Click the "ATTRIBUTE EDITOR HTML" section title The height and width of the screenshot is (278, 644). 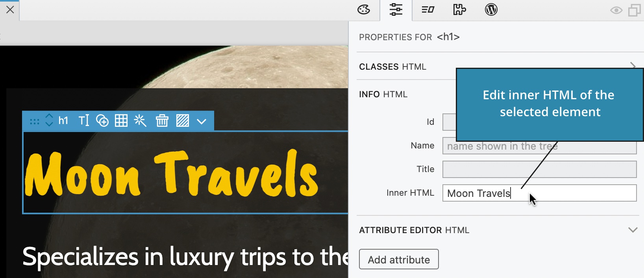pyautogui.click(x=414, y=230)
